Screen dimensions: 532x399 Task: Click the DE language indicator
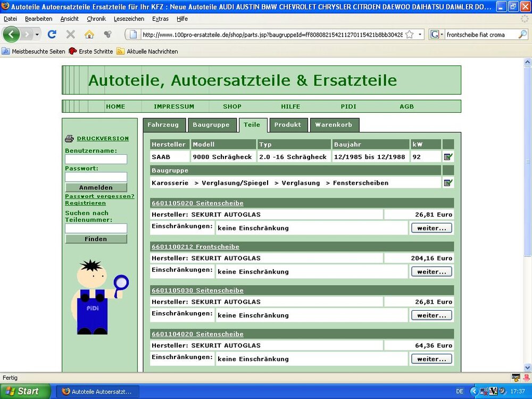460,392
